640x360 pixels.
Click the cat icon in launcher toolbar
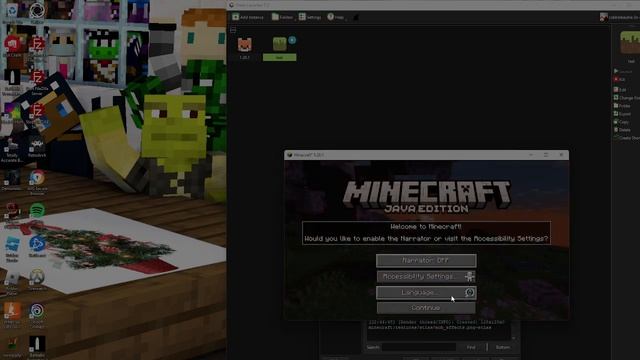point(356,17)
